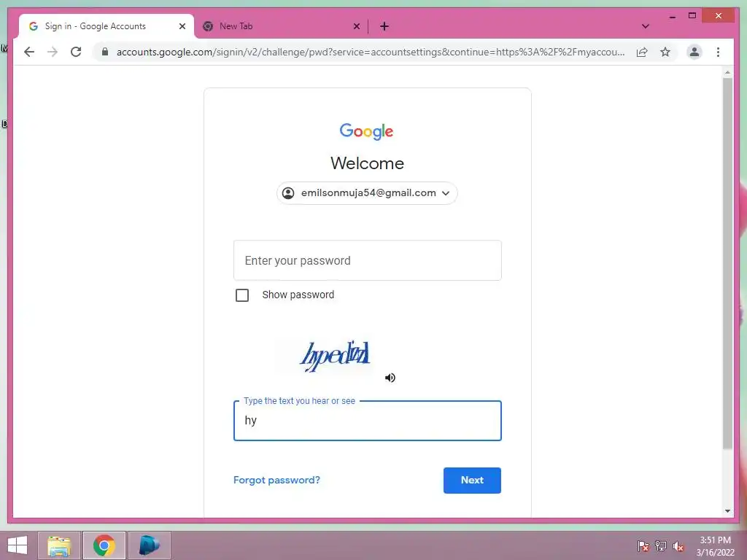This screenshot has height=560, width=747.
Task: Open the share page icon in address bar
Action: click(x=642, y=52)
